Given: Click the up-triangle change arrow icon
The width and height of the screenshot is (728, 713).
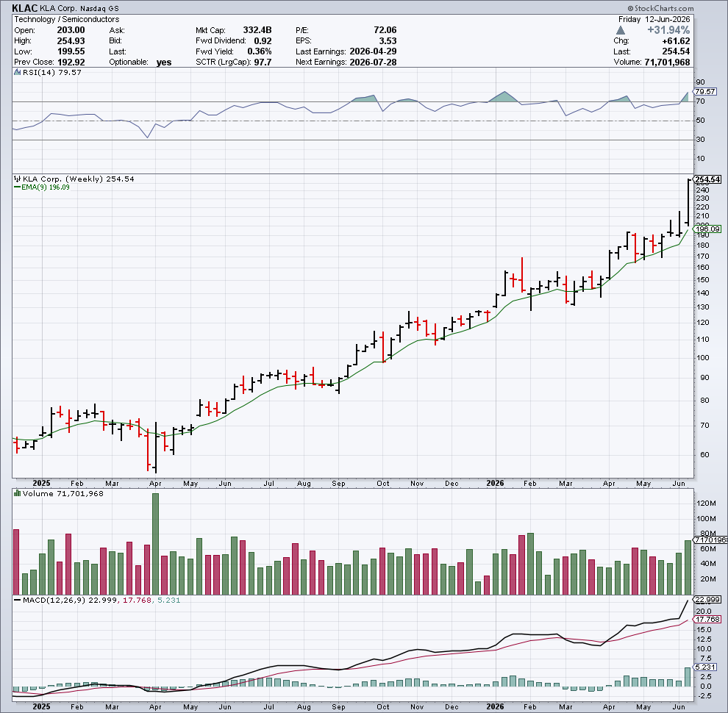Looking at the screenshot, I should [x=621, y=30].
